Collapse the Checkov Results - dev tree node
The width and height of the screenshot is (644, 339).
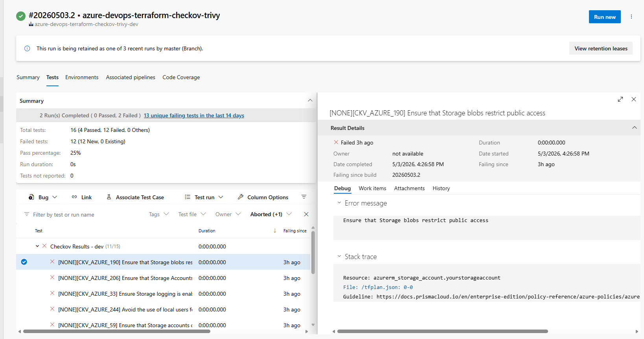pos(37,246)
